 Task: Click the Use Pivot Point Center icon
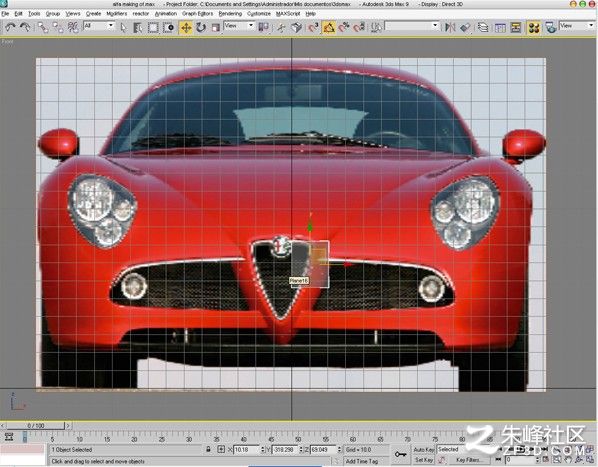264,27
